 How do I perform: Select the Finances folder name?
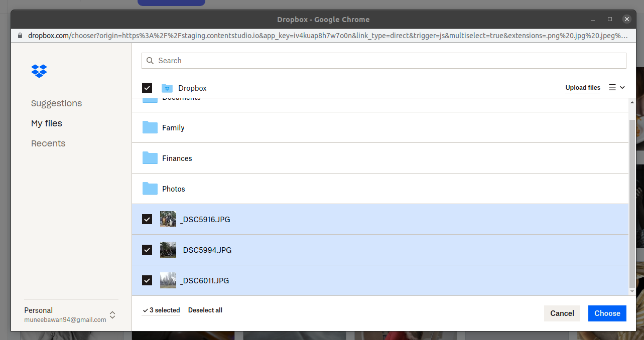point(177,158)
